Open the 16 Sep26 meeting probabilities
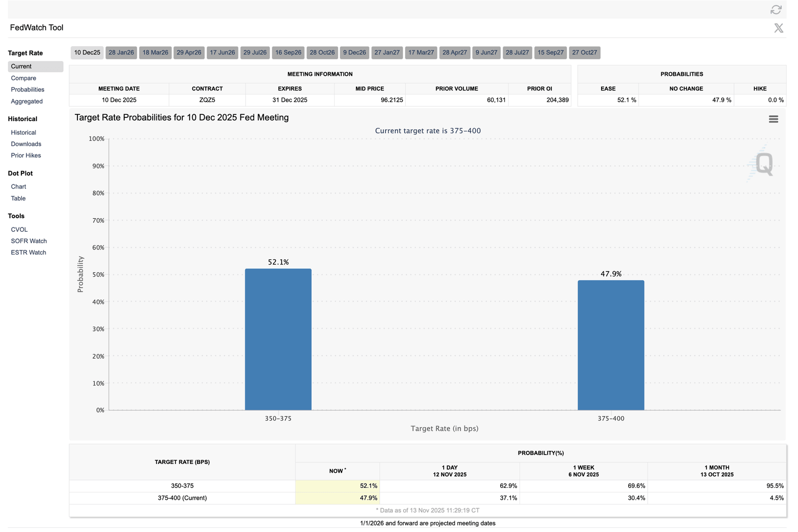The width and height of the screenshot is (798, 532). click(x=288, y=52)
